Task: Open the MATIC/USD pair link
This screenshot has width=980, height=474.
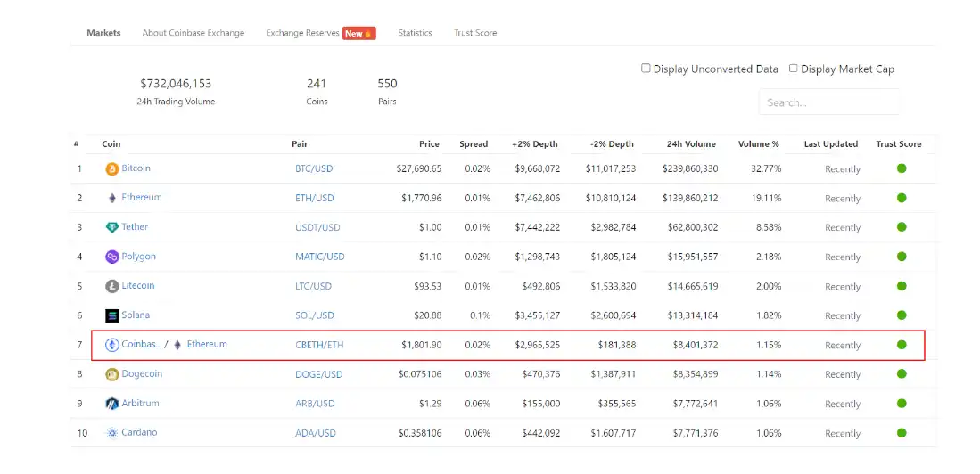Action: click(319, 257)
